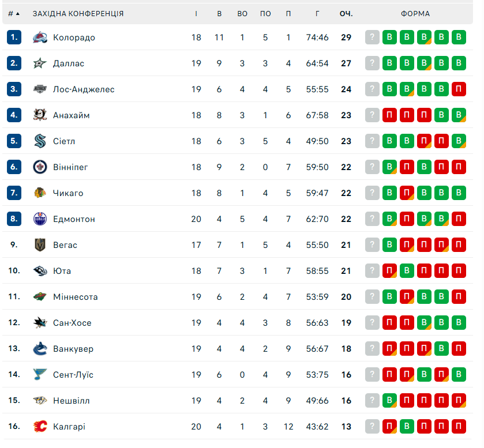Click the ЗАХІДНА КОНФЕРЕНЦІЯ header
Image resolution: width=484 pixels, height=448 pixels.
pos(78,13)
